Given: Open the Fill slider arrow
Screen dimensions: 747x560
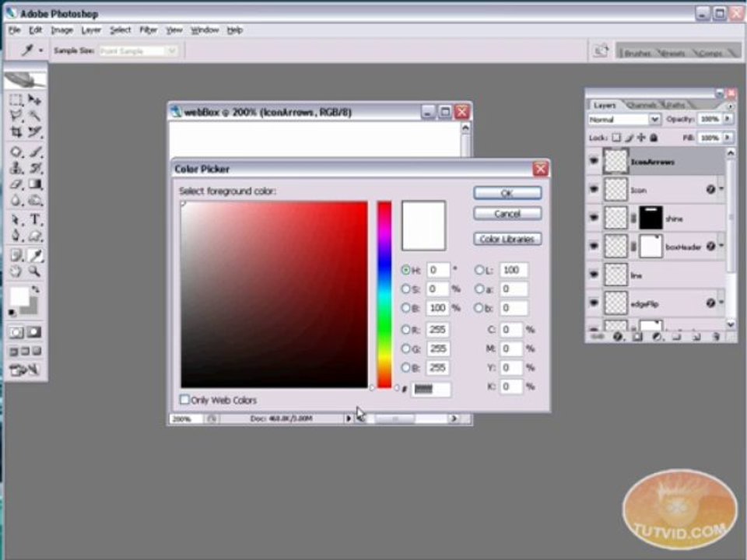Looking at the screenshot, I should [728, 138].
